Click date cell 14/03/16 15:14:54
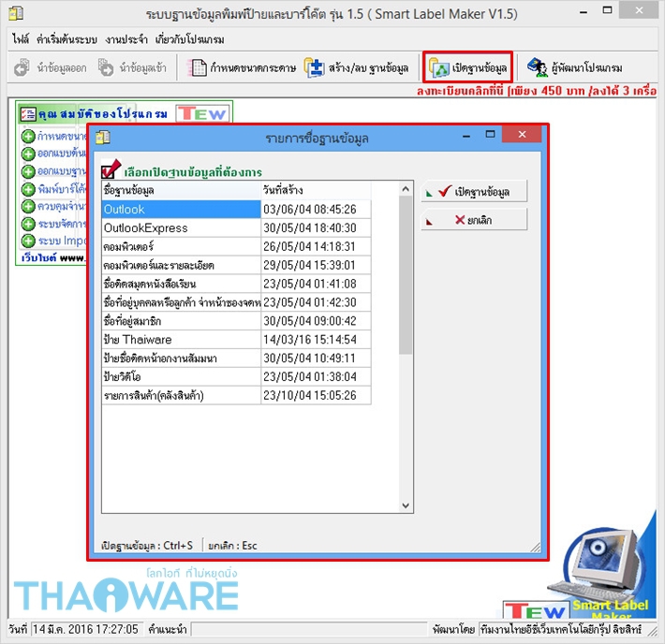The height and width of the screenshot is (644, 665). pos(316,340)
